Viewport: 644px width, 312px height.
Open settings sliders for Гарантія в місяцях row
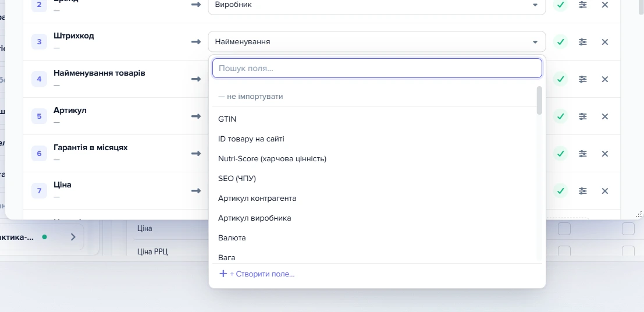(583, 153)
